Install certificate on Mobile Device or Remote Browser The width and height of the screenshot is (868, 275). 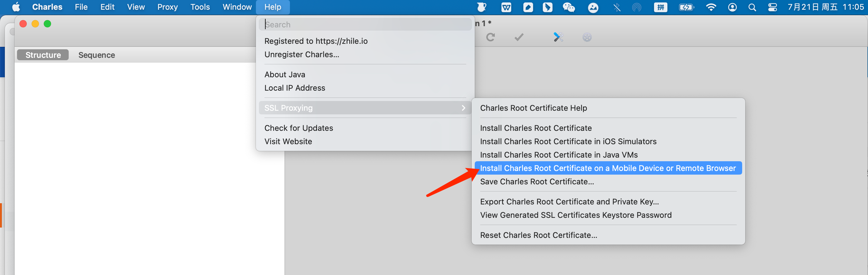coord(608,168)
